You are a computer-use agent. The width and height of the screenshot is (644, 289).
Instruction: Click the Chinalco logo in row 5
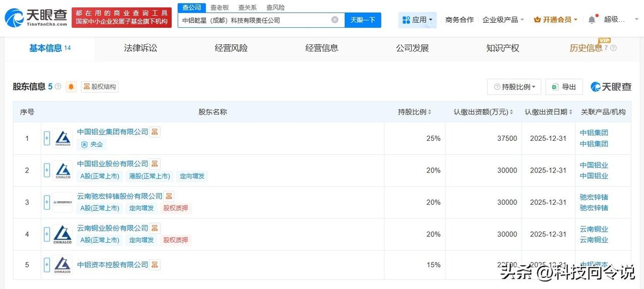tap(63, 265)
